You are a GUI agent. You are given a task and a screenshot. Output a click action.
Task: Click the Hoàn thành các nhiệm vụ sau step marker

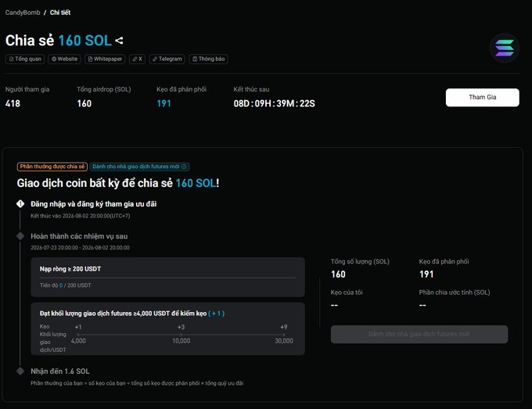pos(20,236)
